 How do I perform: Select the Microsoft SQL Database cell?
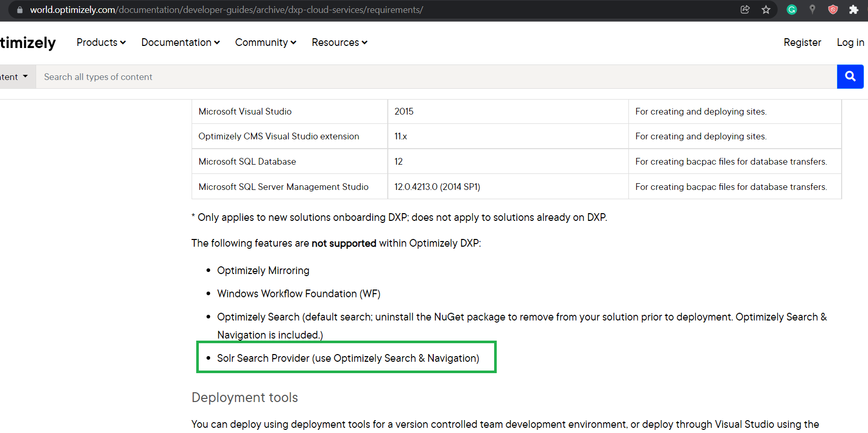[x=290, y=162]
